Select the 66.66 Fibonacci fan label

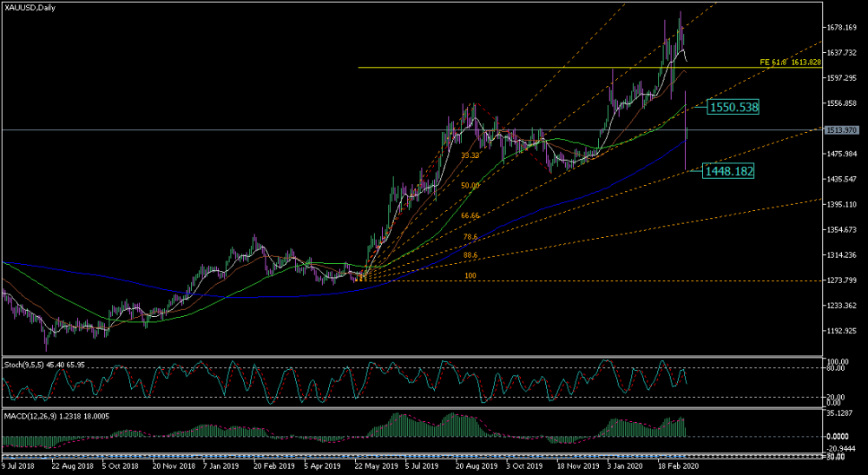tap(470, 216)
